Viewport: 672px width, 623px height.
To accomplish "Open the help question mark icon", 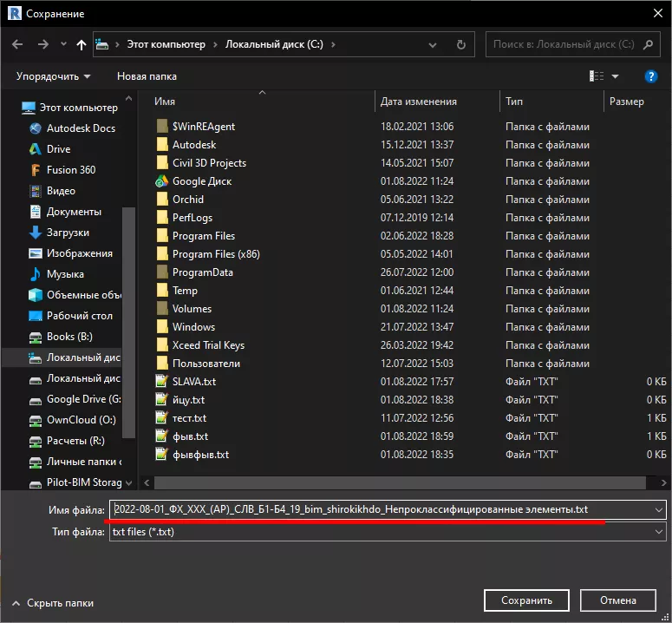I will click(651, 76).
